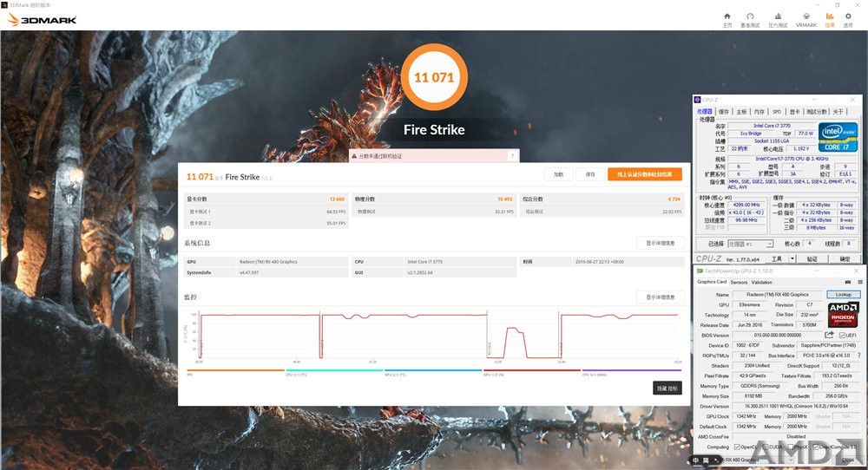Click the Intel Core i7 logo in CPU-Z
Viewport: 868px width, 470px height.
(x=838, y=137)
